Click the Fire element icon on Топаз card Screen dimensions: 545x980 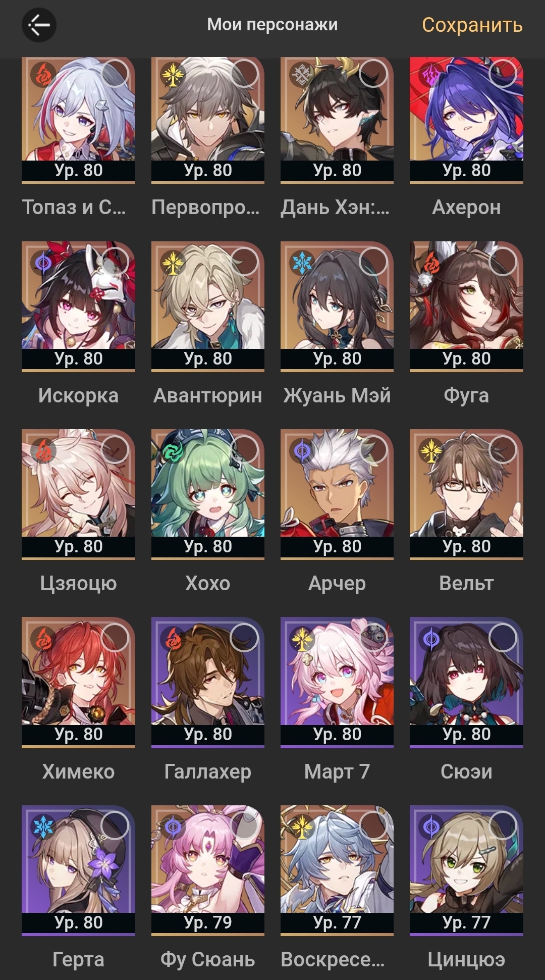pyautogui.click(x=43, y=75)
